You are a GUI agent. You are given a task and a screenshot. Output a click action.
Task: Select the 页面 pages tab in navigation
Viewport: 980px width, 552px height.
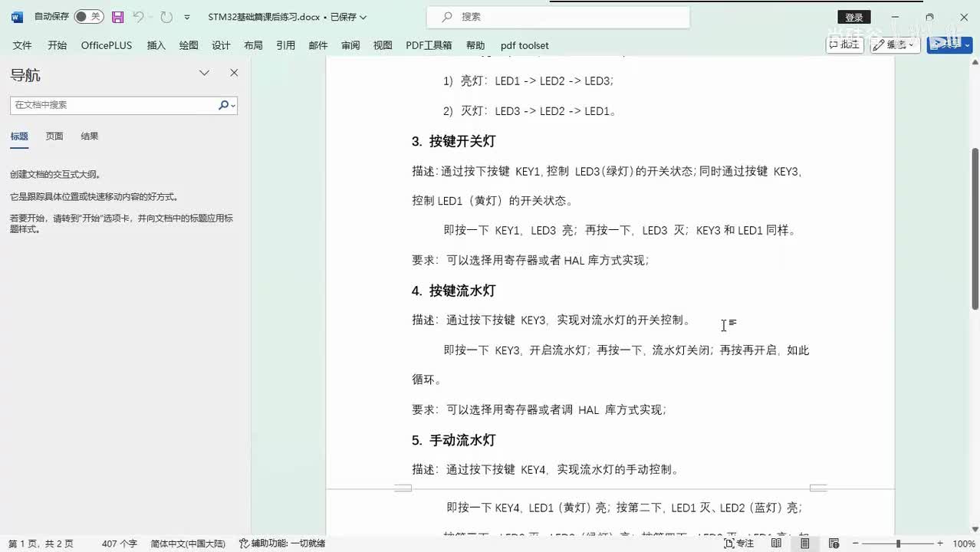54,136
